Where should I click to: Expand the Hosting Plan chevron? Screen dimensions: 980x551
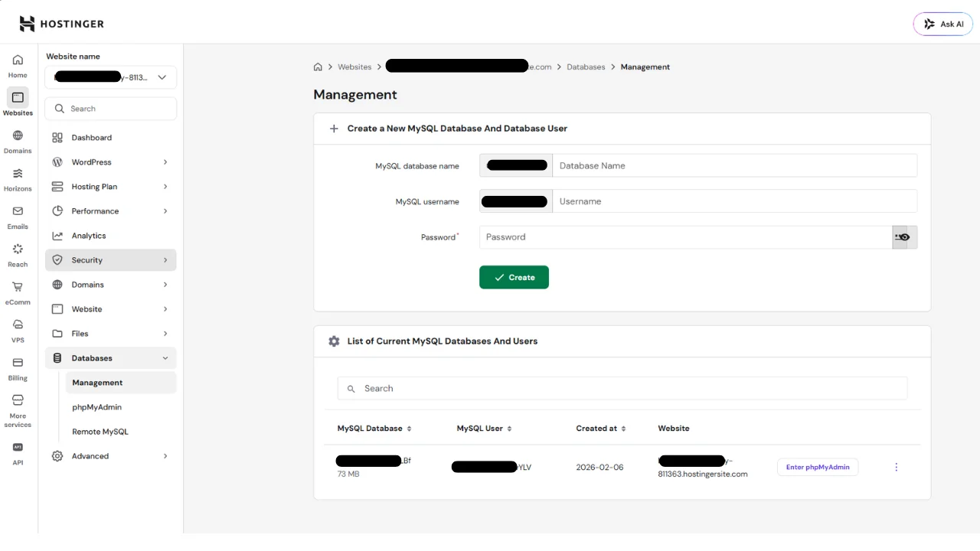[x=165, y=187]
